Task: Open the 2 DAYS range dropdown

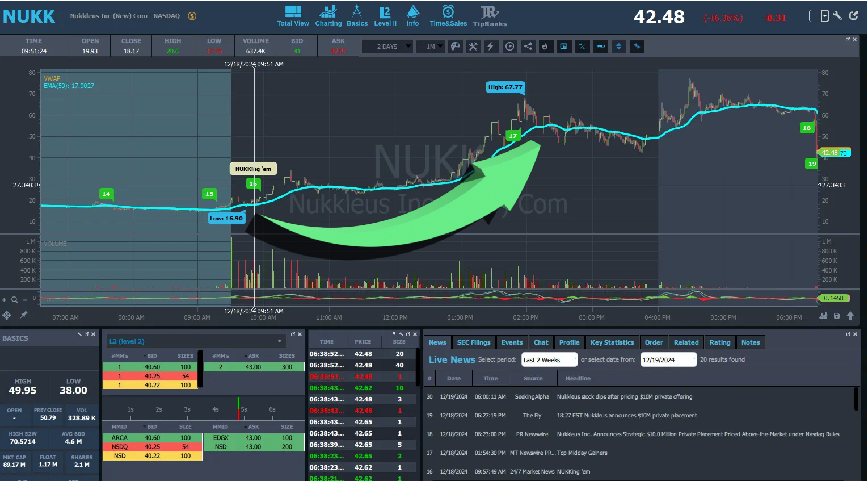Action: (x=387, y=47)
